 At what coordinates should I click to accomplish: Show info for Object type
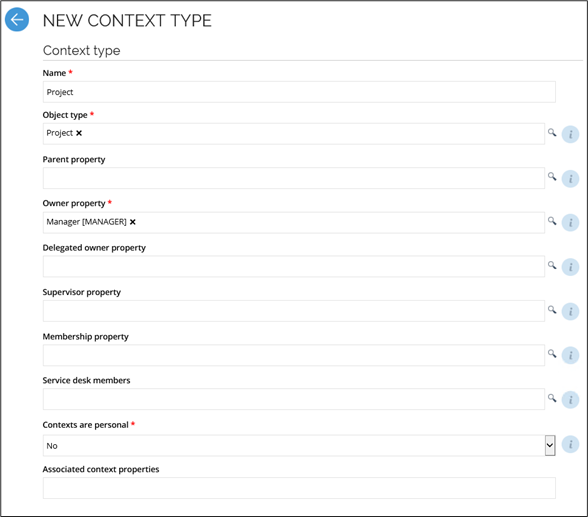pos(570,134)
